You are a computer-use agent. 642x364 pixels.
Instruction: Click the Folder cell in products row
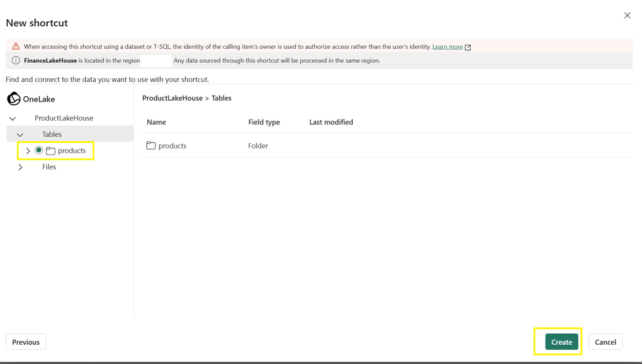[x=258, y=146]
